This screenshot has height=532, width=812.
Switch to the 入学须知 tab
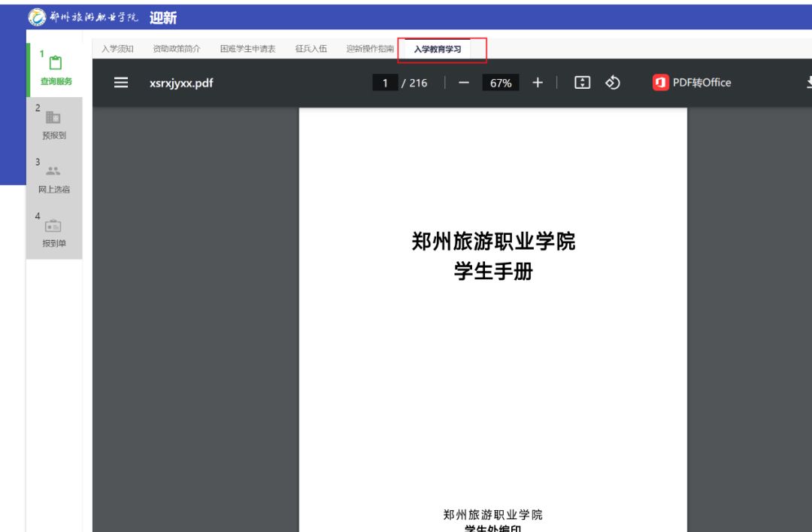coord(117,49)
